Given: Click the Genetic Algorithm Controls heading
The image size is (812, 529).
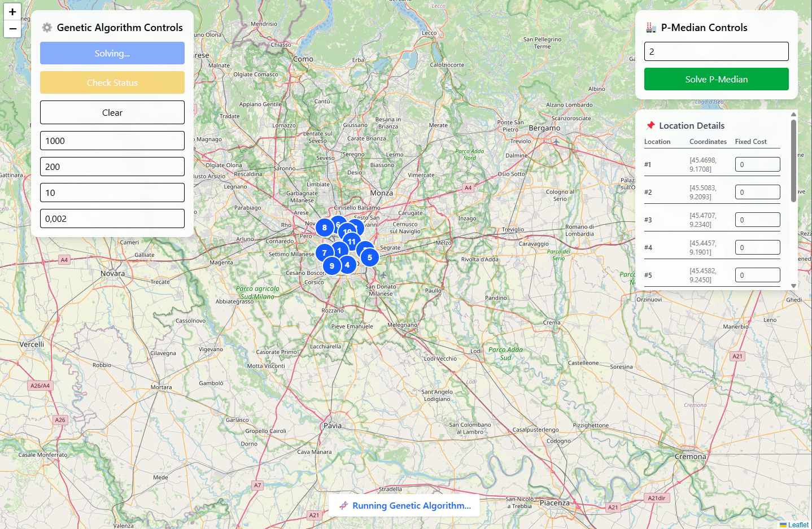Looking at the screenshot, I should pos(120,28).
